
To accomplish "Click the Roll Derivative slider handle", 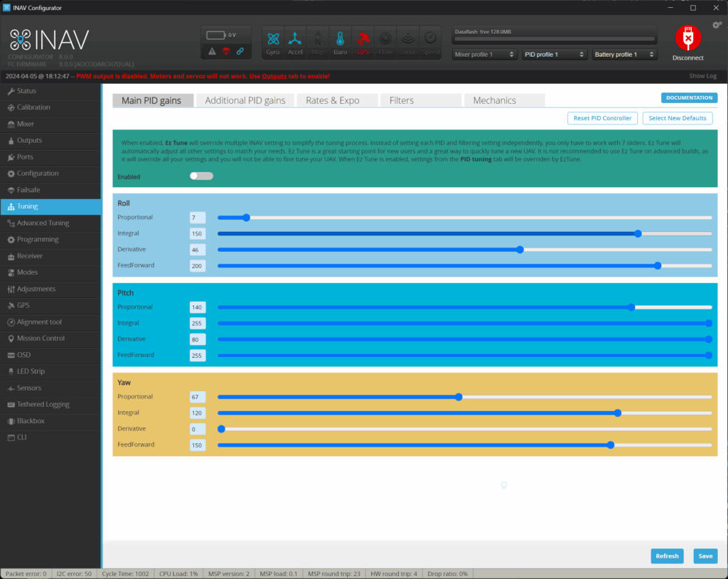I will [520, 250].
